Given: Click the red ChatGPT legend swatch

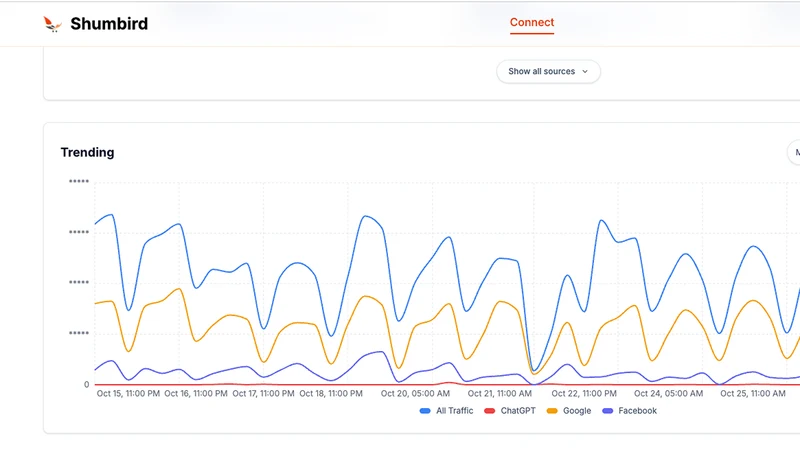Looking at the screenshot, I should coord(489,411).
